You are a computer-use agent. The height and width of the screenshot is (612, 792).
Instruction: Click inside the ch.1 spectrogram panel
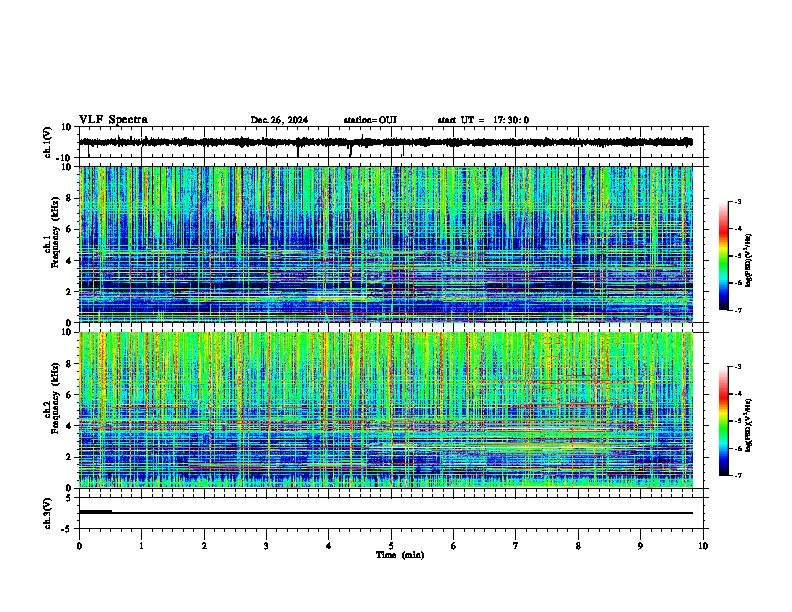[385, 244]
